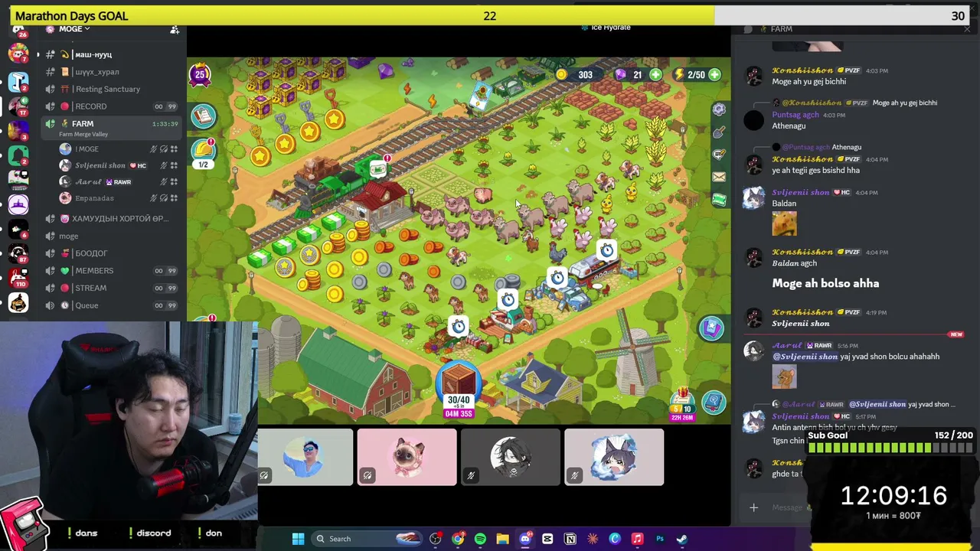The height and width of the screenshot is (551, 980).
Task: Open the player level 25 badge
Action: pos(200,74)
